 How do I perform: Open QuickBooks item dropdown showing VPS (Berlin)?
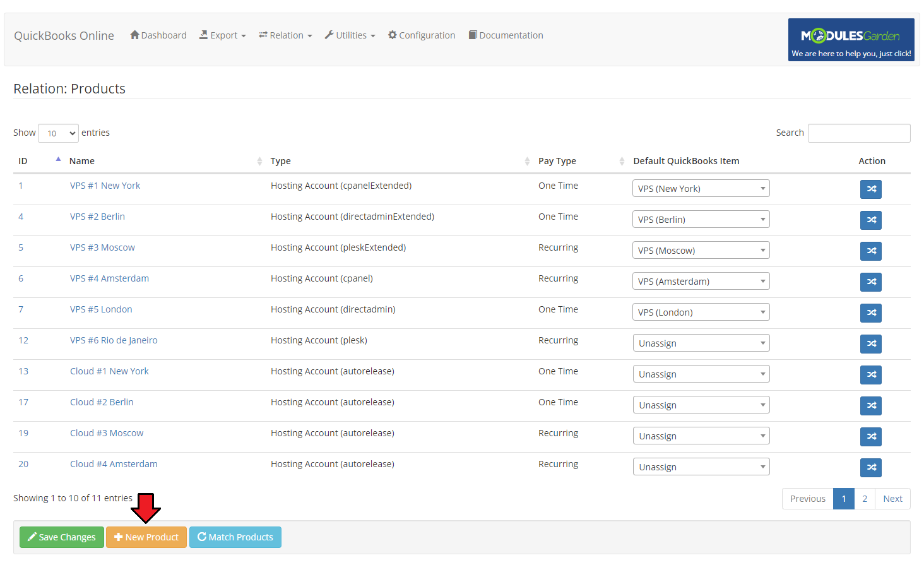701,219
